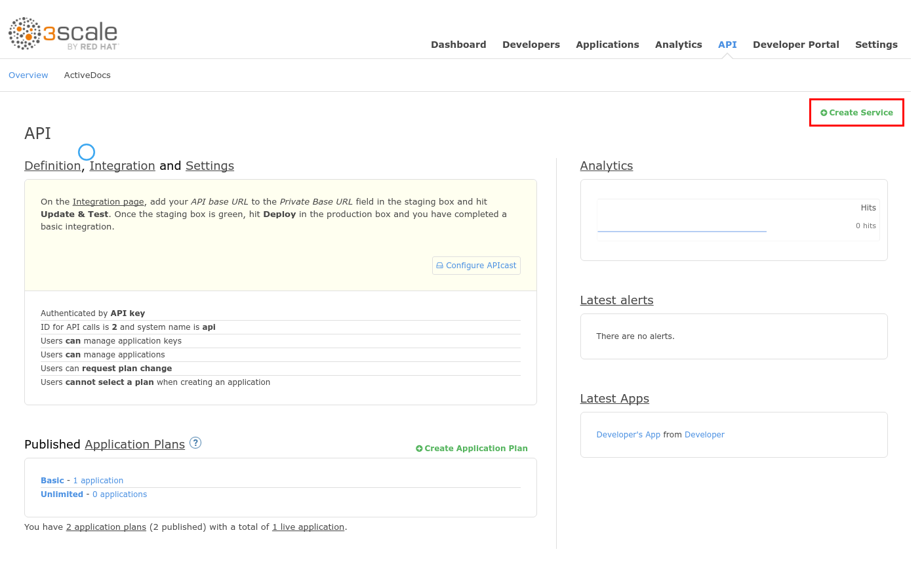Click the help question mark icon
This screenshot has width=924, height=562.
tap(195, 443)
